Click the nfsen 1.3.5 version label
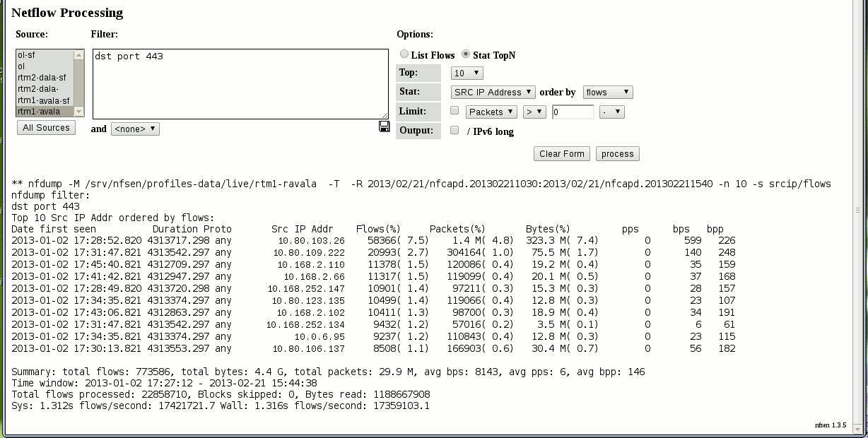 [x=831, y=425]
